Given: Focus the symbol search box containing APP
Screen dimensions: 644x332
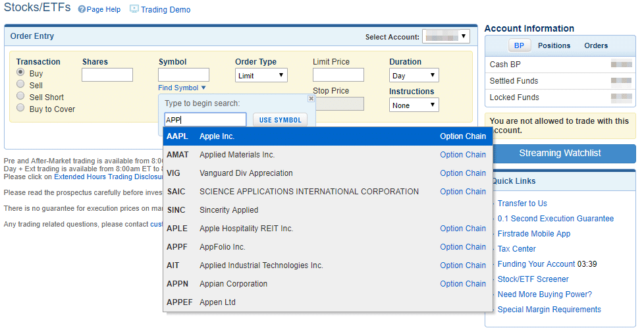Looking at the screenshot, I should pyautogui.click(x=205, y=120).
